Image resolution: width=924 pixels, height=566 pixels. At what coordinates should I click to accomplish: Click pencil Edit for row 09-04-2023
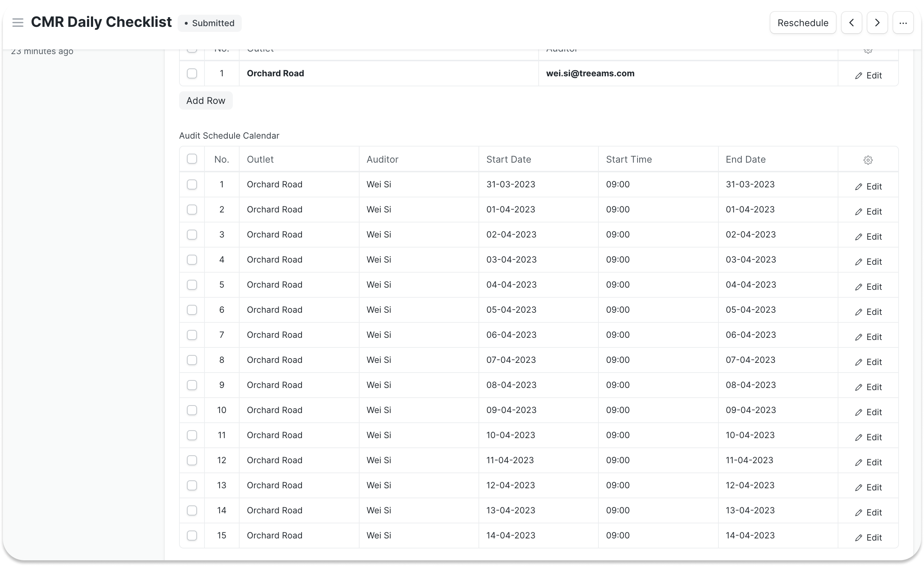point(868,412)
